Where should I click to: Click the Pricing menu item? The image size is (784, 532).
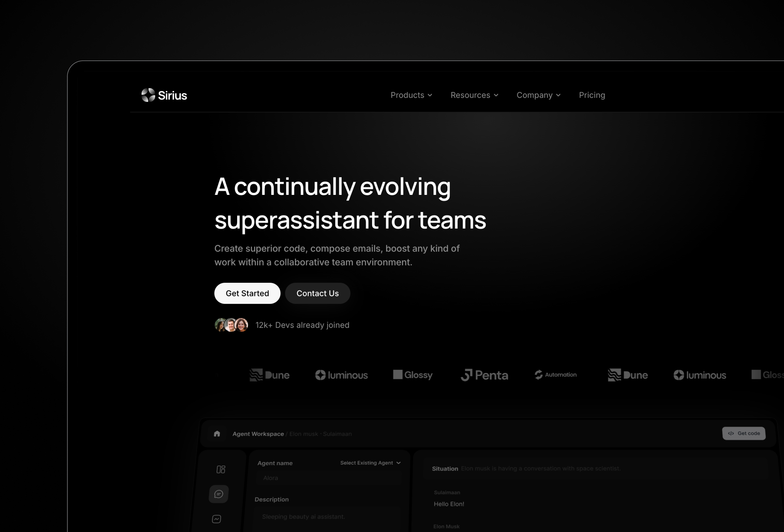coord(592,95)
